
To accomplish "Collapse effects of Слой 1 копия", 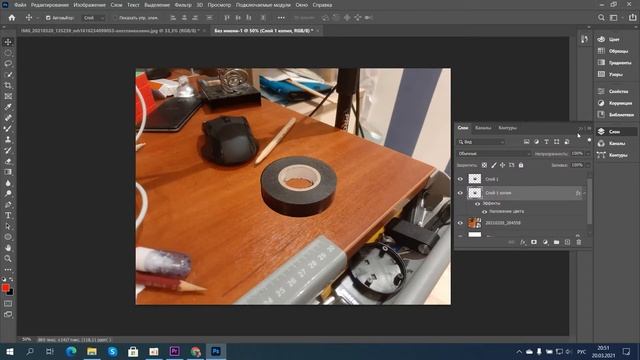I will (x=584, y=193).
